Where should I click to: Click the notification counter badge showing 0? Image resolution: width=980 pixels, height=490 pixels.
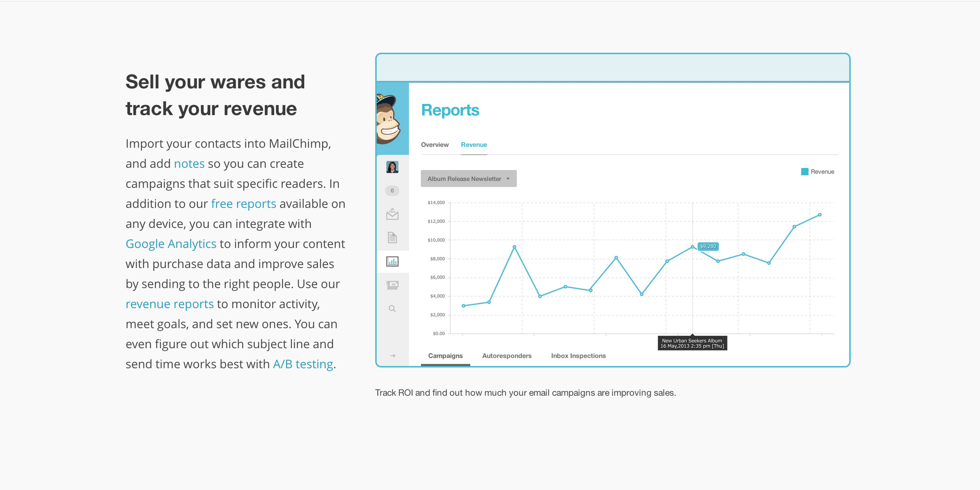click(x=392, y=191)
